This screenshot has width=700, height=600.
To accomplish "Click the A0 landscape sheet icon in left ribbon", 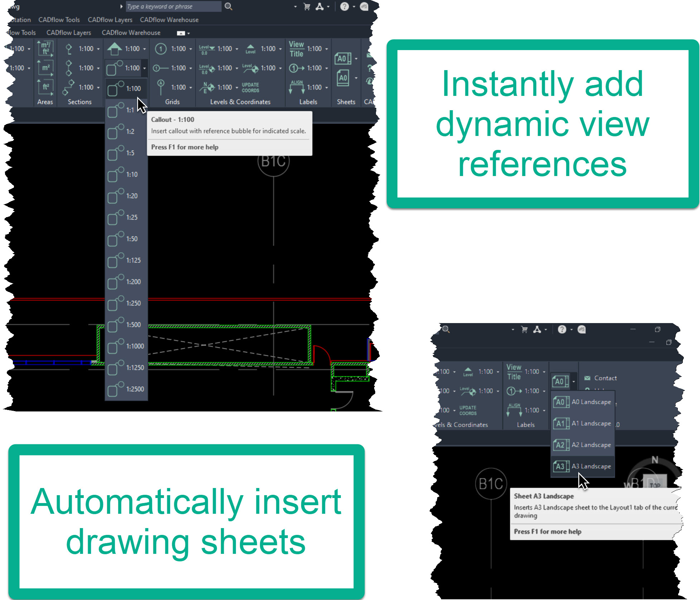I will (342, 58).
